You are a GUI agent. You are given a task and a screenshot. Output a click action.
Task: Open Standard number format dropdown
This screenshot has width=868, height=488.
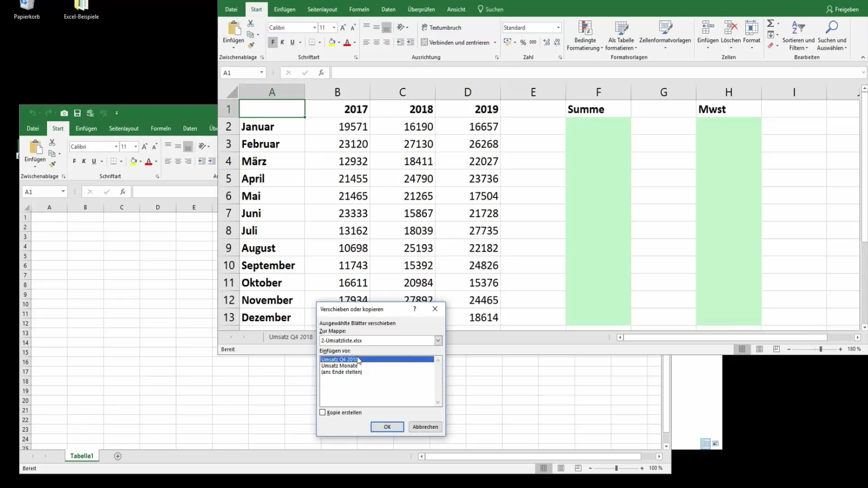tap(558, 28)
